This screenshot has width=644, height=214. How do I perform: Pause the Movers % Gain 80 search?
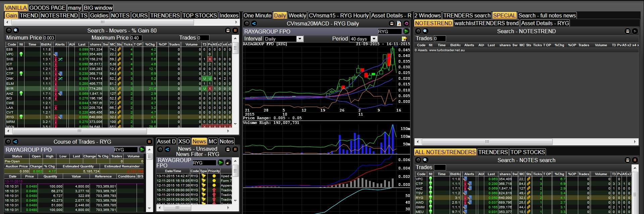pyautogui.click(x=235, y=30)
